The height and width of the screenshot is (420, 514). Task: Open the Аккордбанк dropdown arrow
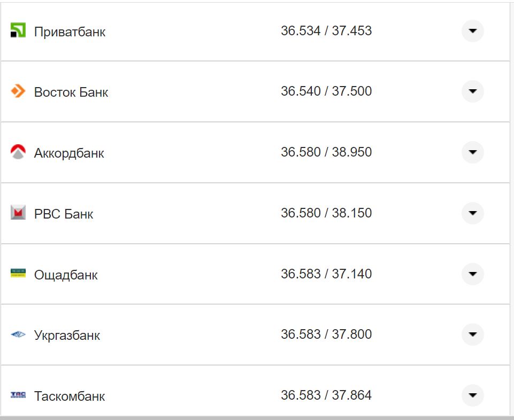(x=472, y=152)
